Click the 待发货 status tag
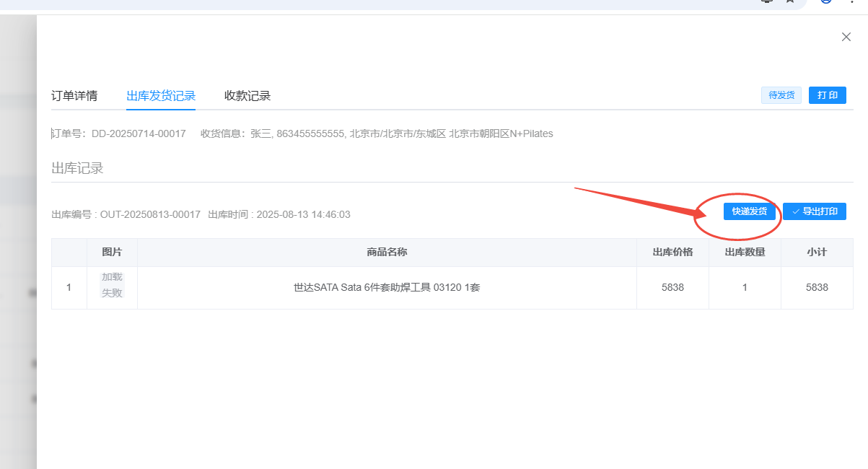 [x=781, y=95]
